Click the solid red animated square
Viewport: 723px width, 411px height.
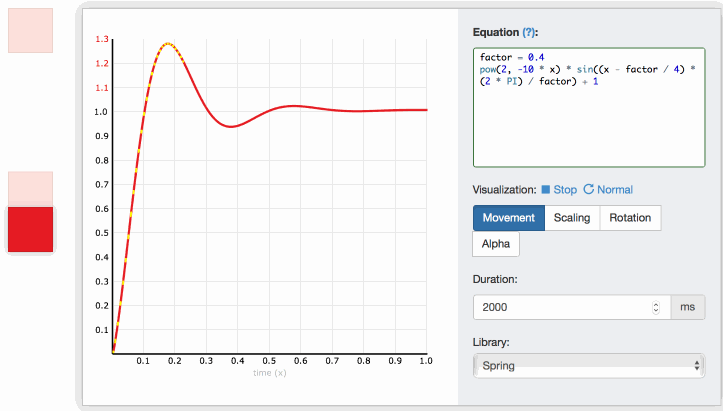click(x=30, y=229)
